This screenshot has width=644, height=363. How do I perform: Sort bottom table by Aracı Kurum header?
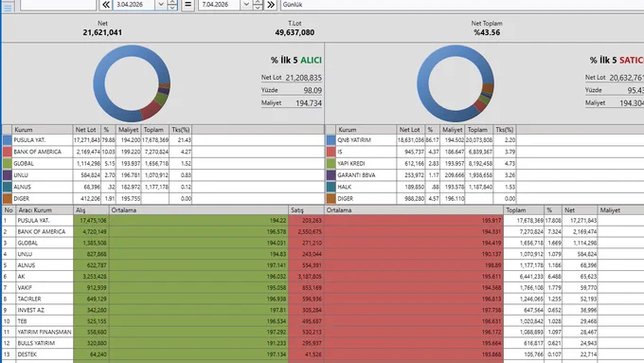click(x=45, y=210)
